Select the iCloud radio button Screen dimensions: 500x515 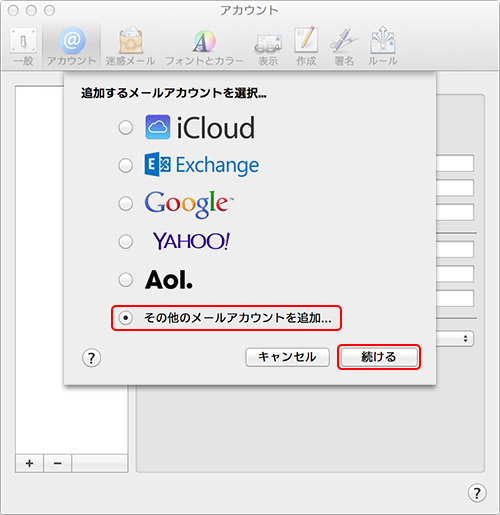126,127
